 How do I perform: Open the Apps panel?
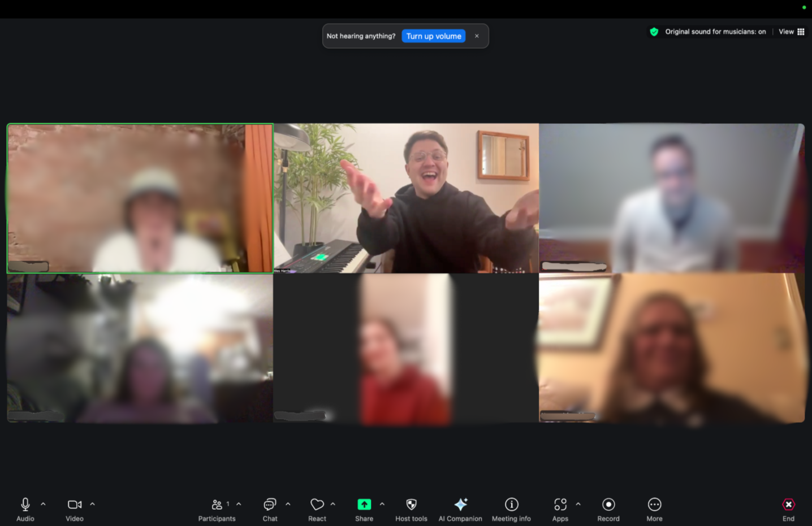pyautogui.click(x=560, y=504)
